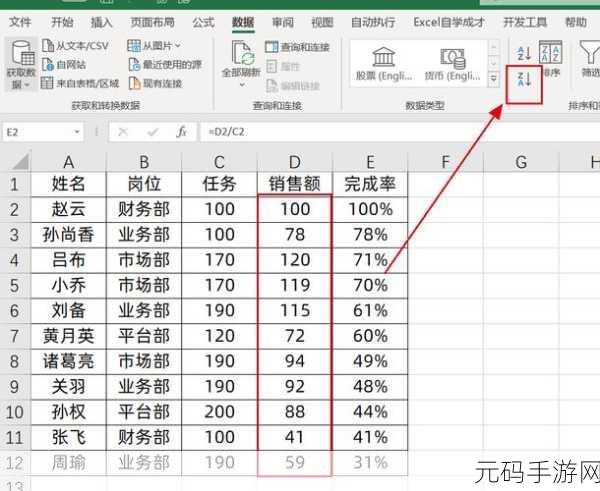Click completion rate cell 78%
Viewport: 600px width, 491px height.
coord(370,235)
